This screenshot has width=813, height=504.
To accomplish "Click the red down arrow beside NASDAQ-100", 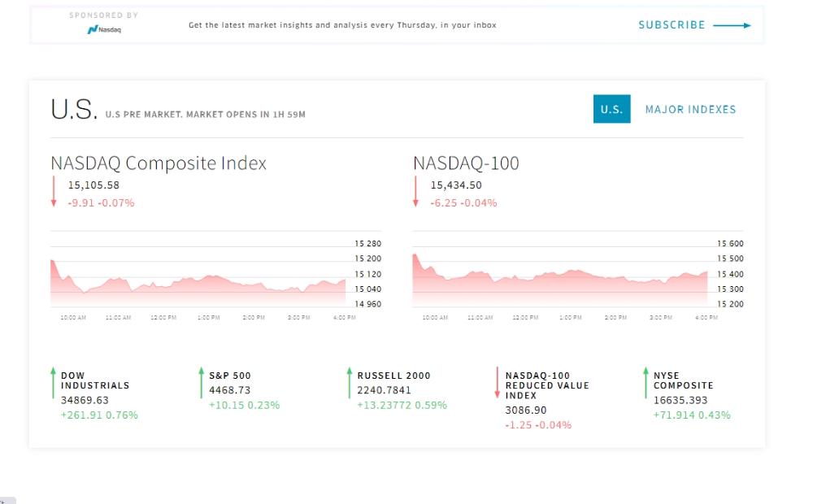I will [415, 191].
